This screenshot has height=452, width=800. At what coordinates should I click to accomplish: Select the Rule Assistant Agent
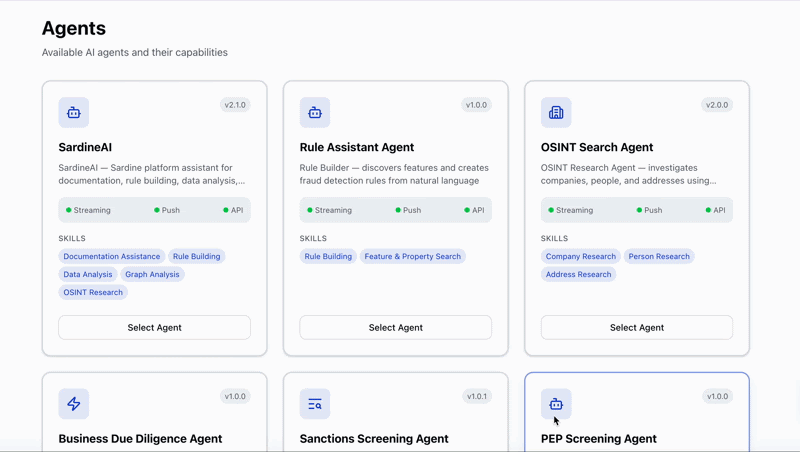(x=396, y=328)
